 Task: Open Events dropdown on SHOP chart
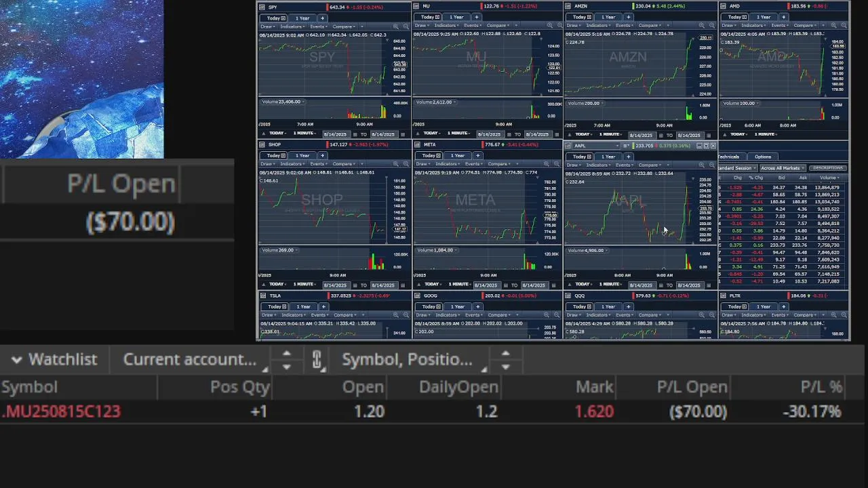(320, 164)
